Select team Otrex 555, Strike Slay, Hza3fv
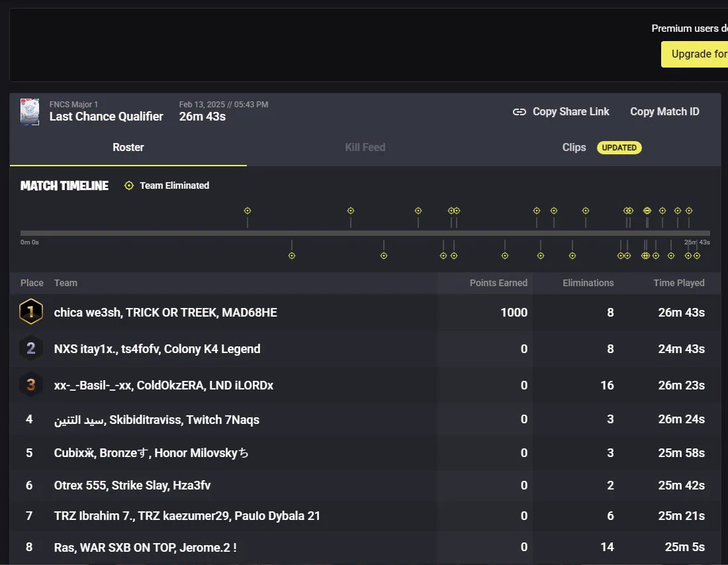The height and width of the screenshot is (565, 728). (132, 485)
